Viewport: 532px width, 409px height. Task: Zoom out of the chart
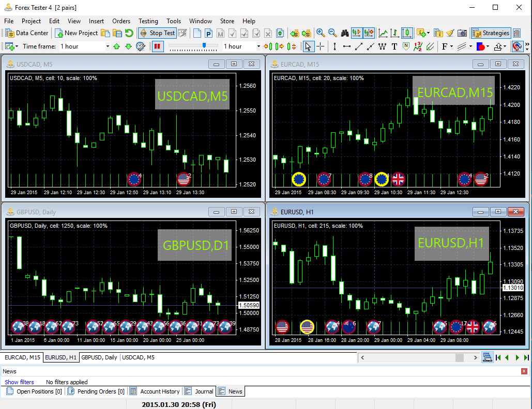pos(332,33)
